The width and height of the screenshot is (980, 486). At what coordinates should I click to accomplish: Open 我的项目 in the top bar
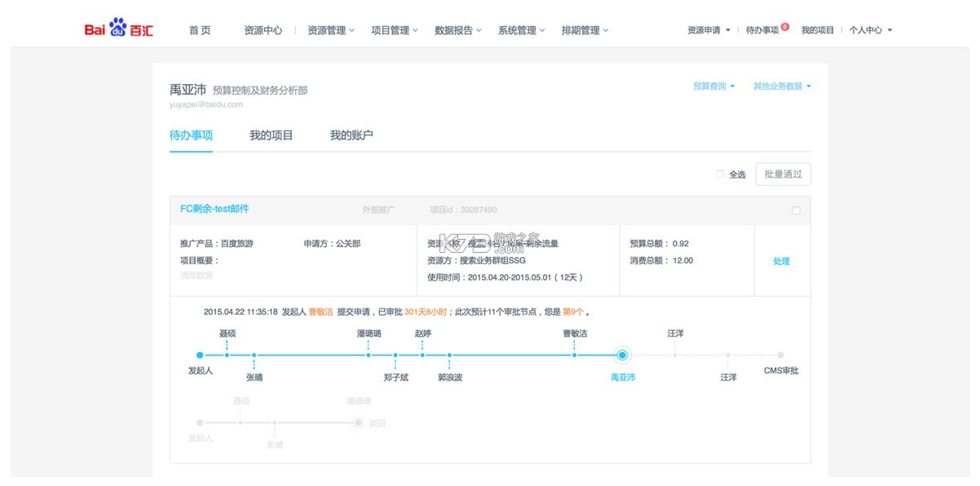(x=818, y=30)
